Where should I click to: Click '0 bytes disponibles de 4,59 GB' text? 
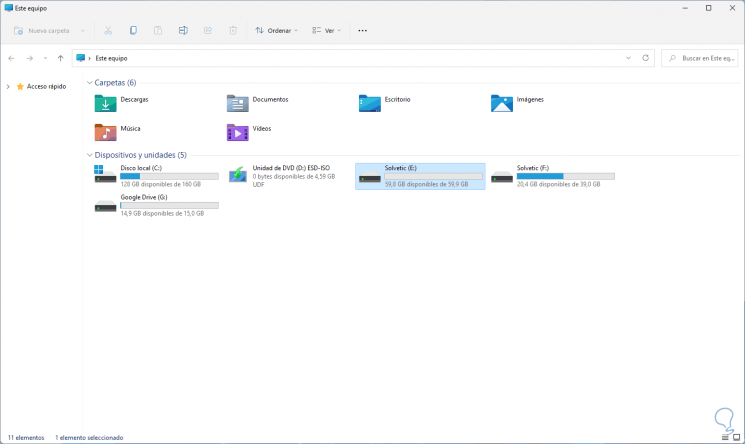click(x=294, y=176)
